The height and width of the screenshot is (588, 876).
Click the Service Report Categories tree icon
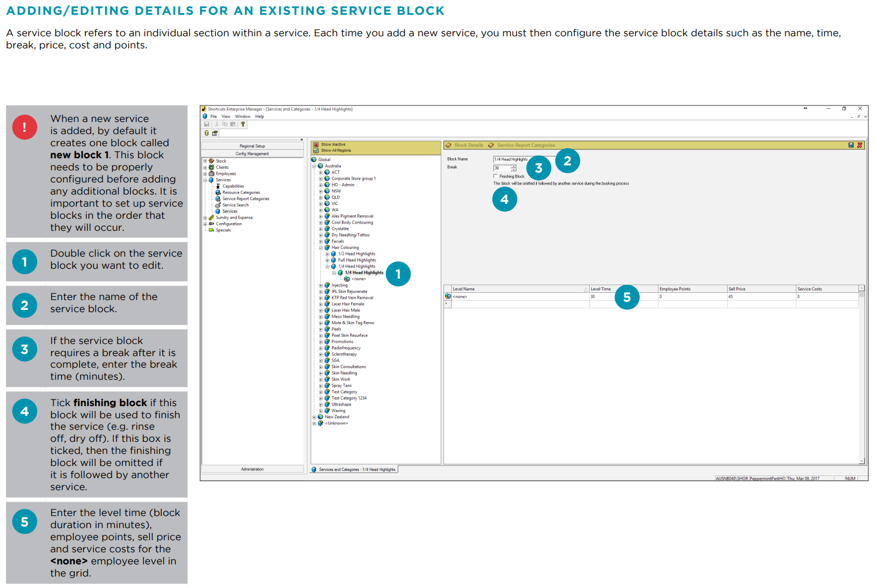[218, 199]
